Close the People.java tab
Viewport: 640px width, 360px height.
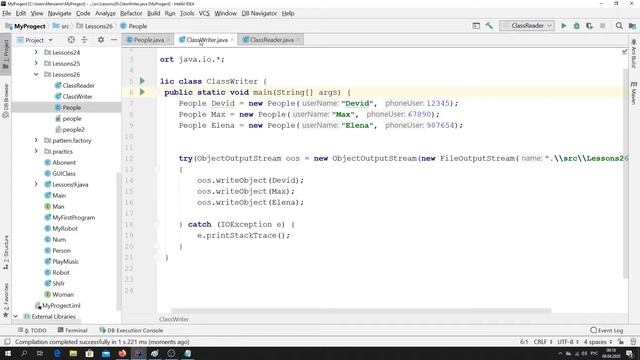click(168, 40)
